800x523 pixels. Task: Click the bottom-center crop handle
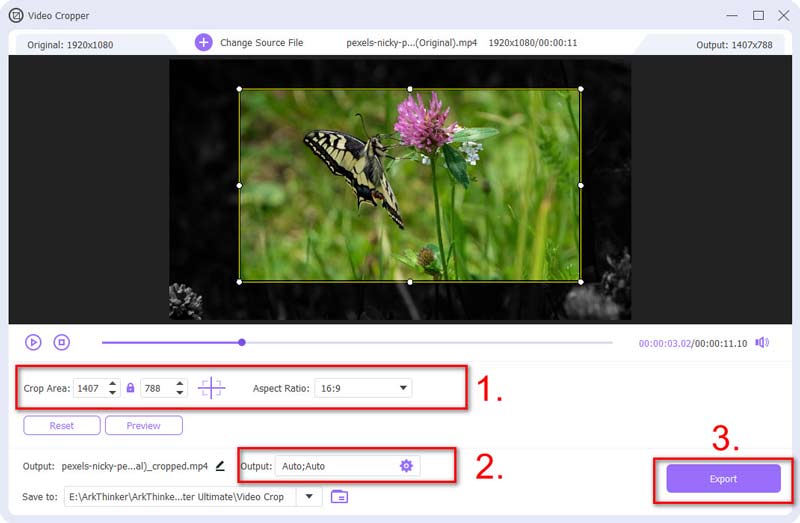click(410, 282)
